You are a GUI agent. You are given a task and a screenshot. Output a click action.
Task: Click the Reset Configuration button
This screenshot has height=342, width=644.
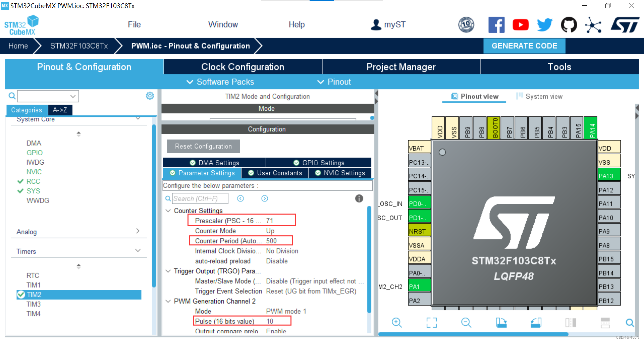pyautogui.click(x=203, y=146)
